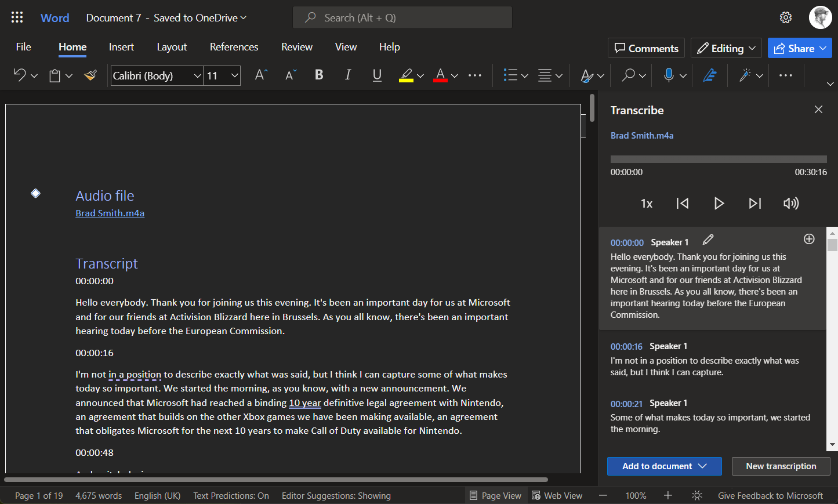Viewport: 838px width, 504px height.
Task: Toggle Underline formatting
Action: click(x=377, y=75)
